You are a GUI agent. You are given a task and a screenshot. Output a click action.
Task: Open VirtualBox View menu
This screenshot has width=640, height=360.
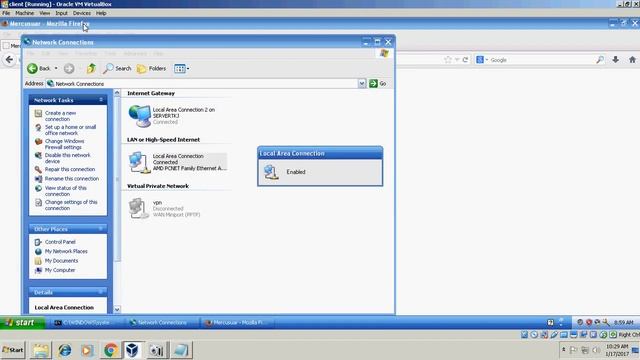tap(44, 13)
